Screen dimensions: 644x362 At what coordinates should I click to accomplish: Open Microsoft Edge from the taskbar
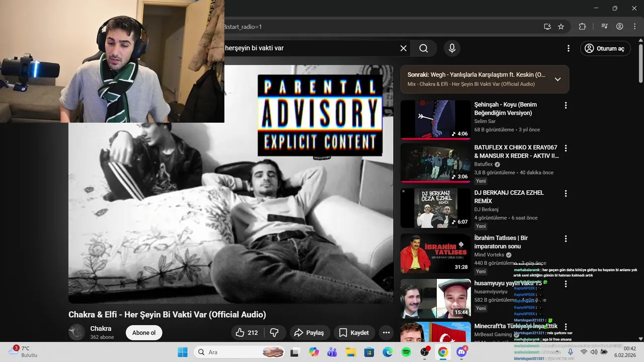pyautogui.click(x=387, y=352)
